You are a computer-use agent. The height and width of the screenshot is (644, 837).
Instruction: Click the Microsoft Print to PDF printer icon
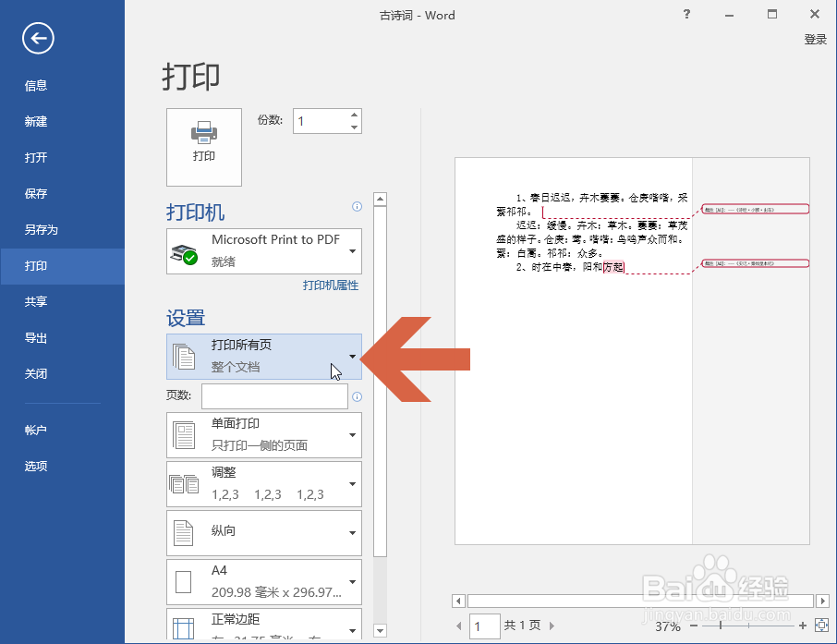(x=183, y=250)
